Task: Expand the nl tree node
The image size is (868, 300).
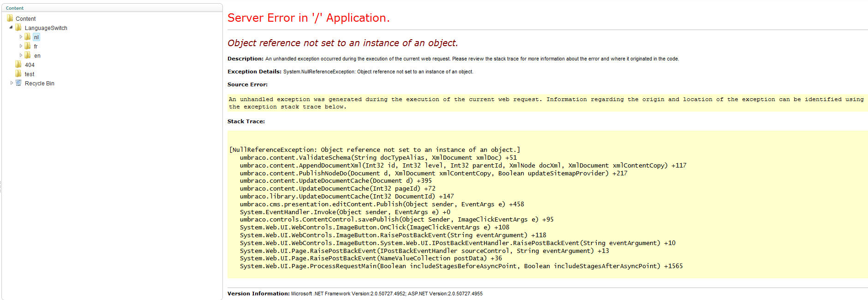Action: coord(21,37)
